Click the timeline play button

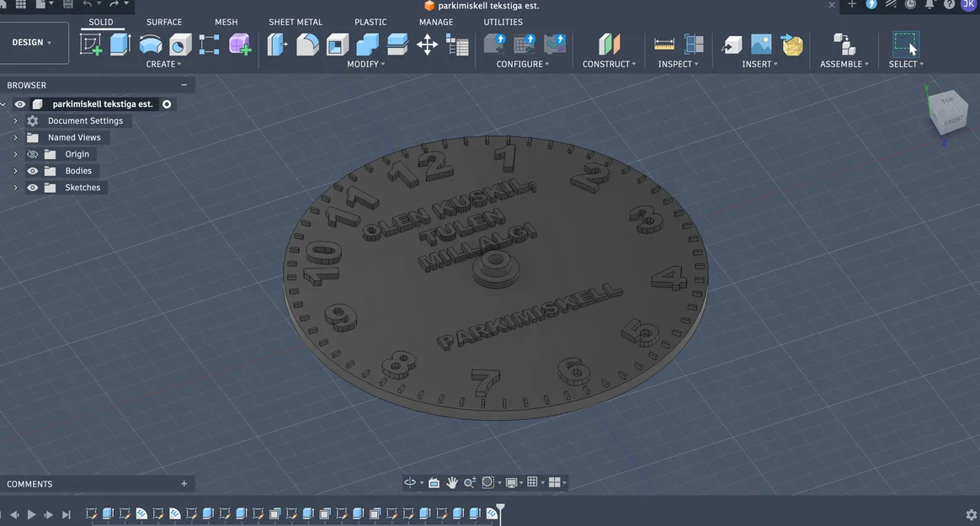31,514
